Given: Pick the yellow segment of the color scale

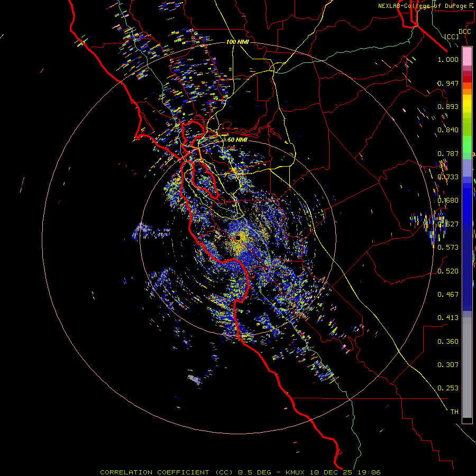Looking at the screenshot, I should click(x=467, y=104).
